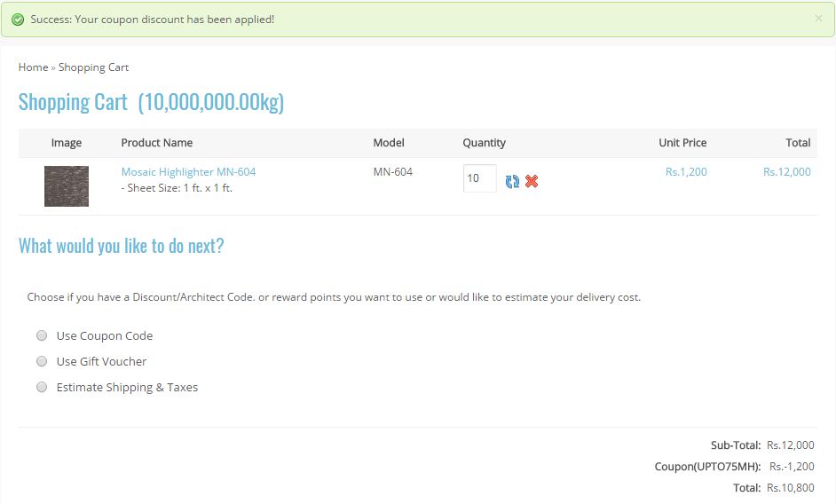Select the Use Coupon Code option
Image resolution: width=836 pixels, height=504 pixels.
click(x=42, y=335)
